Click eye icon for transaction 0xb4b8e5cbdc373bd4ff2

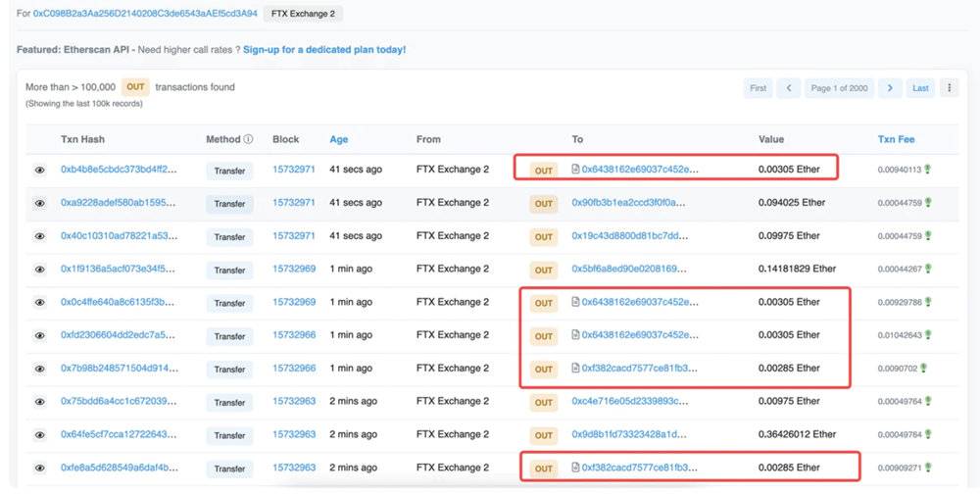pos(40,171)
